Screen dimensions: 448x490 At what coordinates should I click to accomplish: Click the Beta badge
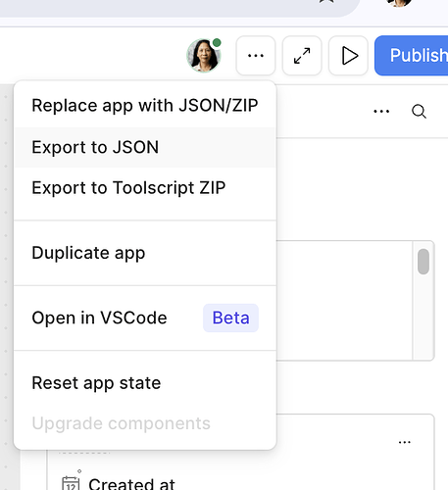coord(230,318)
